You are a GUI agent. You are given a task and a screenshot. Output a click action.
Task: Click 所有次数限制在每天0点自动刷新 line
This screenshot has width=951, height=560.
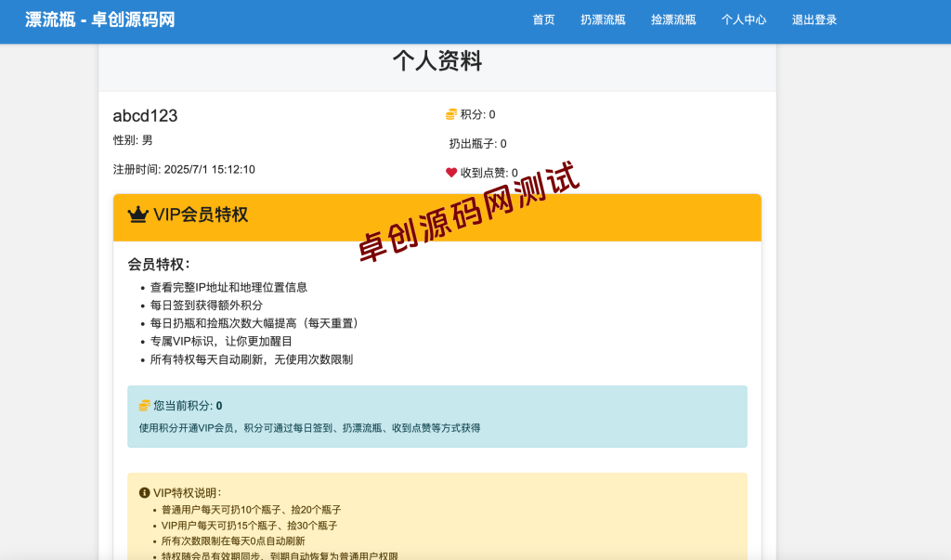[x=233, y=541]
